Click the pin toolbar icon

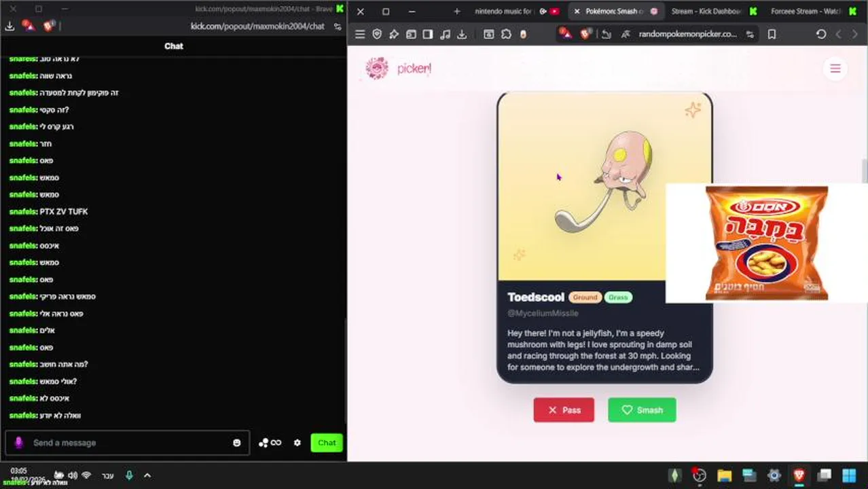[x=394, y=34]
